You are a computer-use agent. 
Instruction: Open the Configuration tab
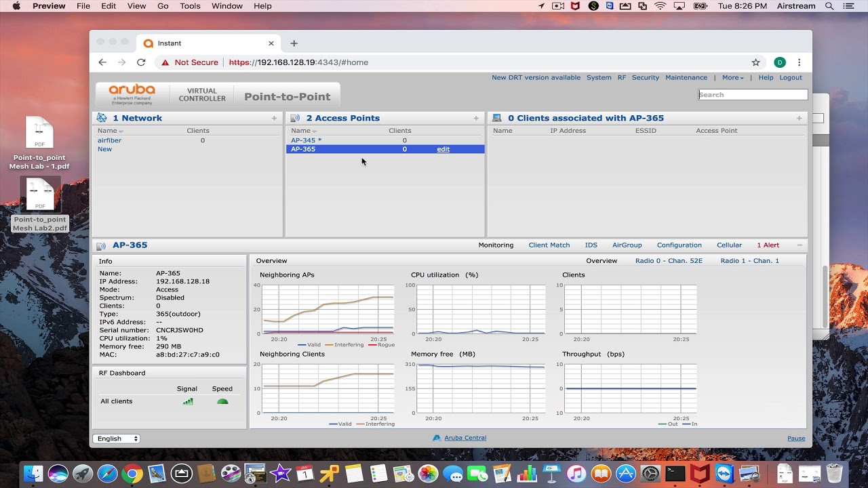(x=679, y=245)
